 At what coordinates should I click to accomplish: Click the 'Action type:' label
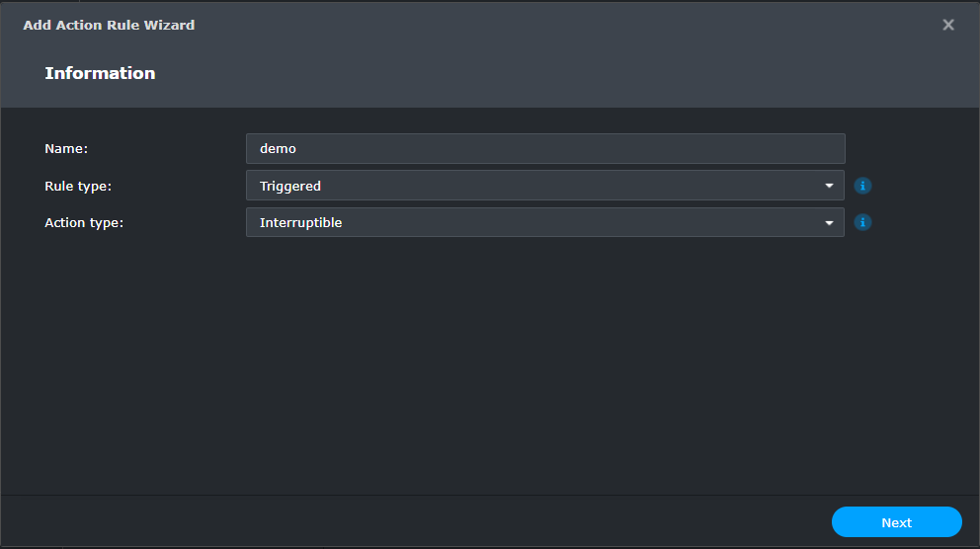pos(84,223)
